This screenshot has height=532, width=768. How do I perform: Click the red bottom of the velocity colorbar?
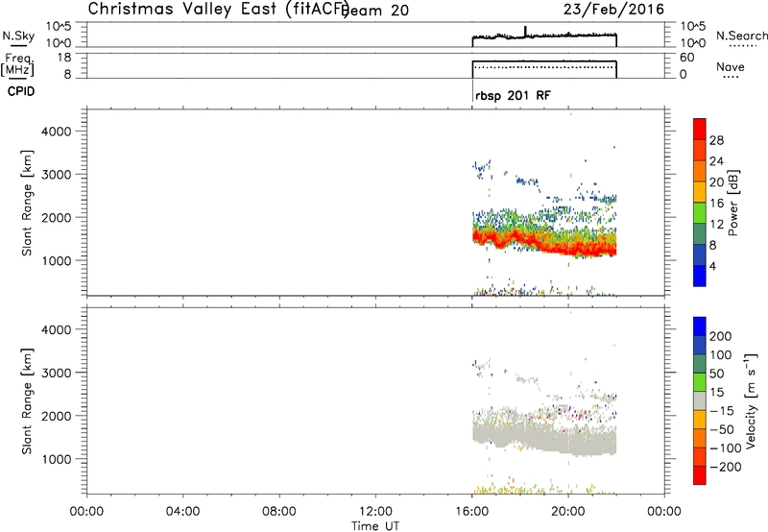click(700, 475)
